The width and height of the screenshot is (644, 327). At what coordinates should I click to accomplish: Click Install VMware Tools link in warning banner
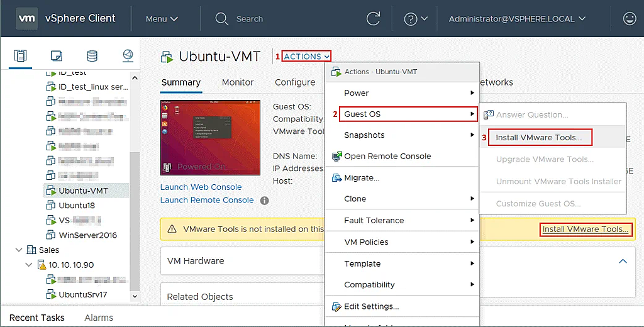[586, 230]
